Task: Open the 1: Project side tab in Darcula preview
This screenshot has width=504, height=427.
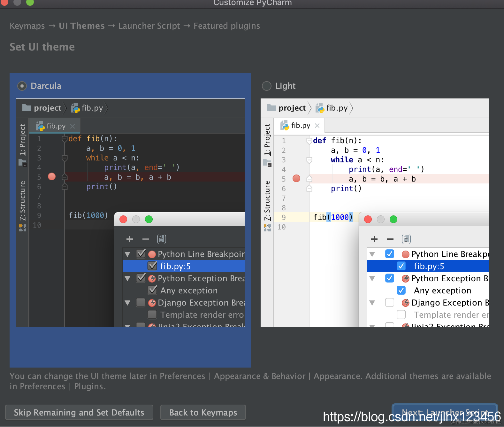Action: pyautogui.click(x=22, y=140)
